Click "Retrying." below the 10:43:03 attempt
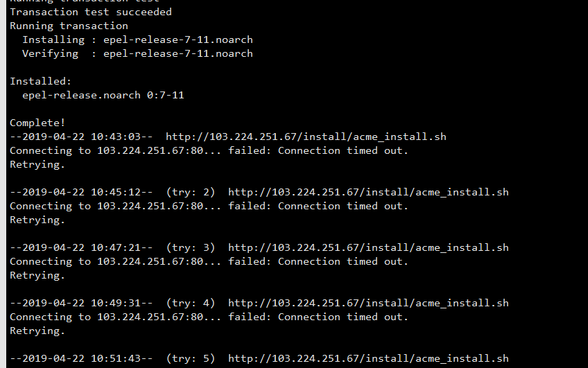The image size is (588, 368). (x=37, y=164)
